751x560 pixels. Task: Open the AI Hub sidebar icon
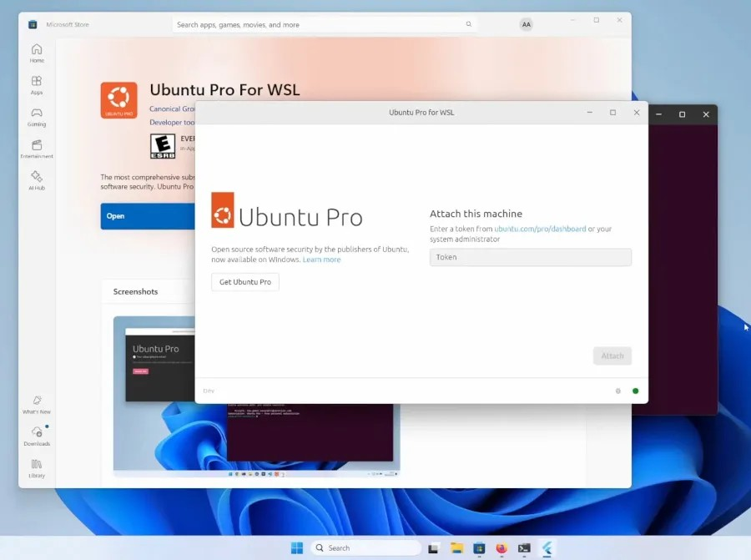click(x=36, y=179)
